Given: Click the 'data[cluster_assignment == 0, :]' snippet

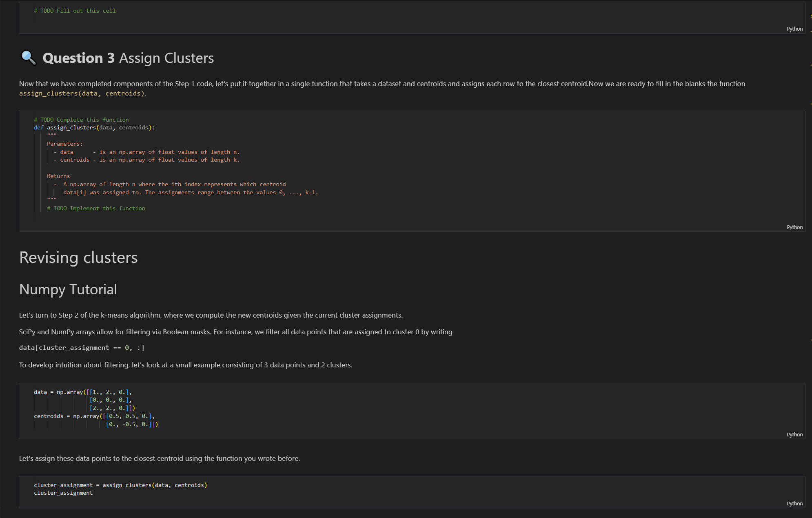Looking at the screenshot, I should click(x=82, y=348).
